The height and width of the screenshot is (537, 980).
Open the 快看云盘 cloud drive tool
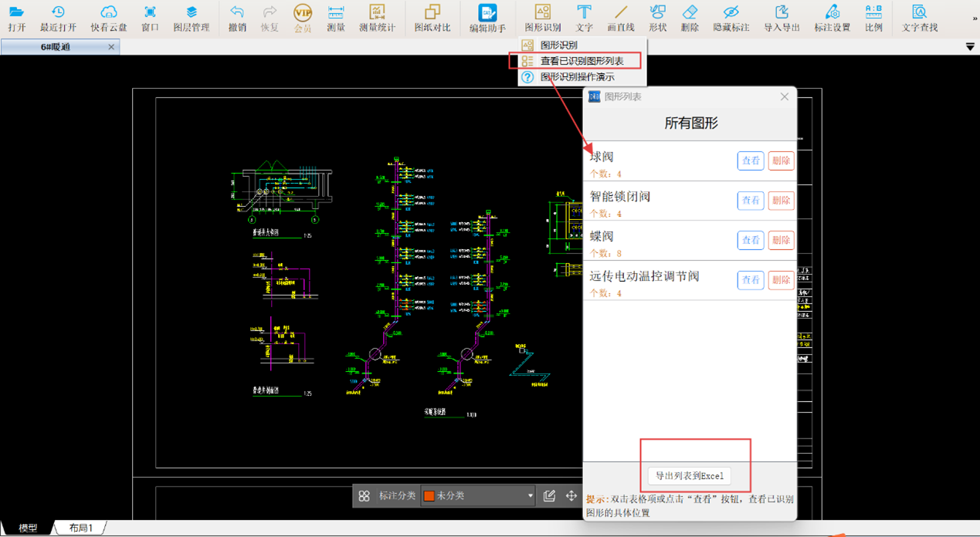point(108,18)
